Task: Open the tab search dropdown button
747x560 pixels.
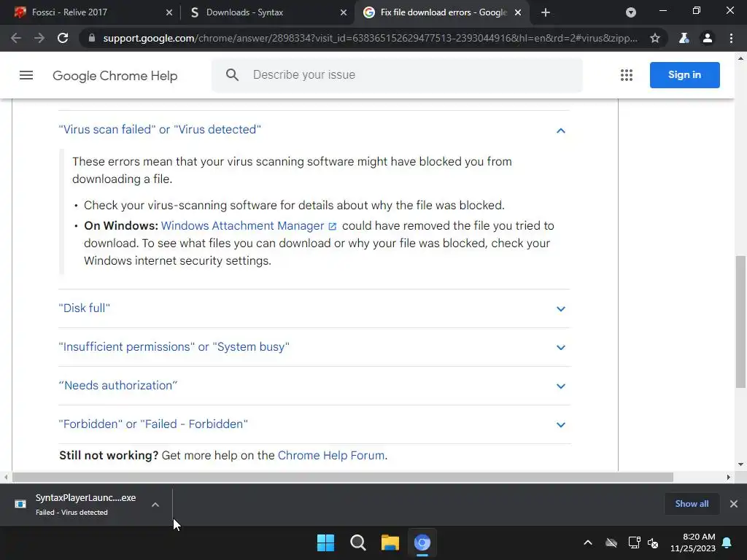Action: tap(631, 12)
